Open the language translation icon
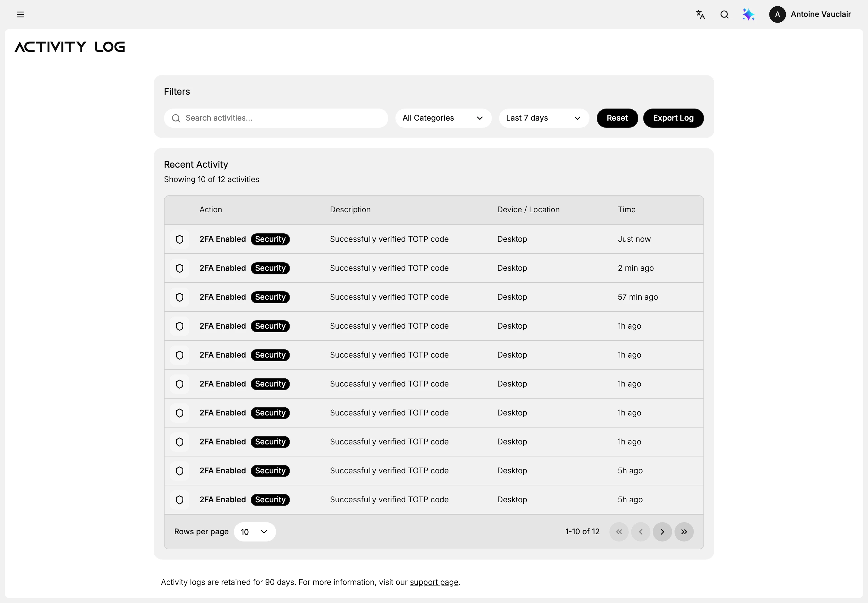The width and height of the screenshot is (868, 603). click(x=700, y=14)
